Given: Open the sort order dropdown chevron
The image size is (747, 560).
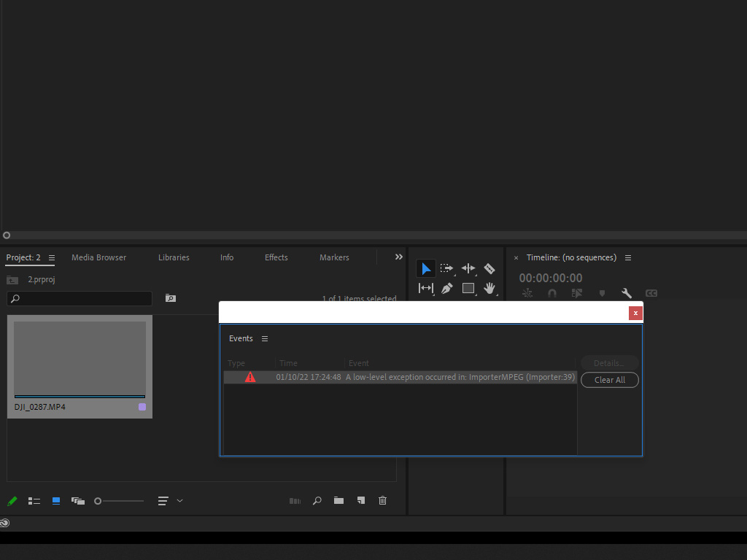Looking at the screenshot, I should point(180,501).
